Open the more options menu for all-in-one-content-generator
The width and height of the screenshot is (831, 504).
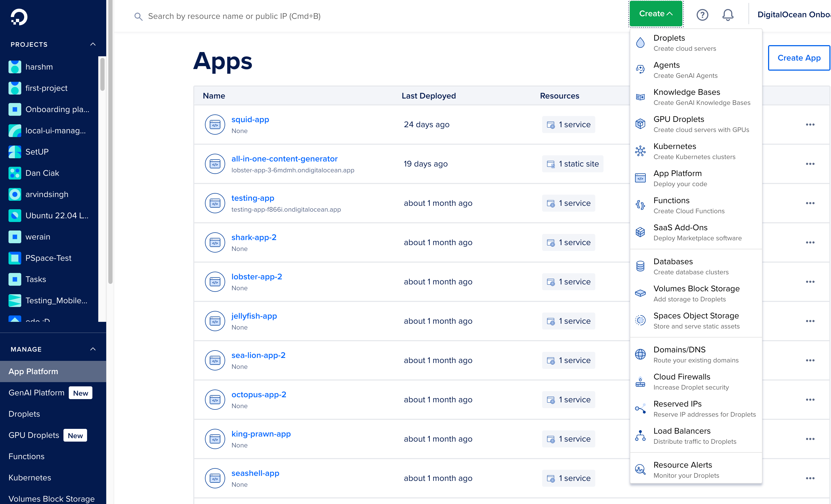(810, 164)
